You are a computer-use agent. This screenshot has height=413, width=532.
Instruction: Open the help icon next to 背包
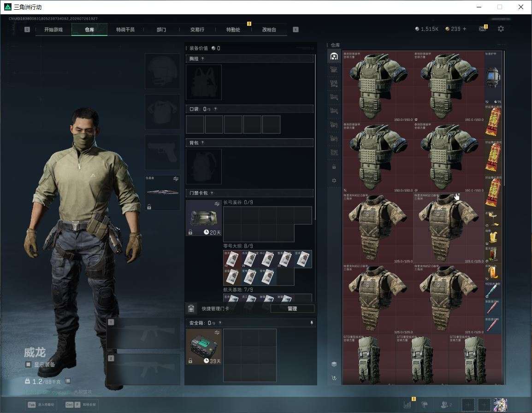[202, 143]
